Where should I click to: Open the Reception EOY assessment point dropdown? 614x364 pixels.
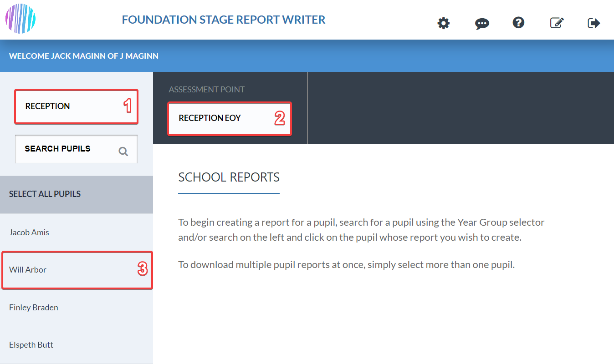tap(230, 118)
